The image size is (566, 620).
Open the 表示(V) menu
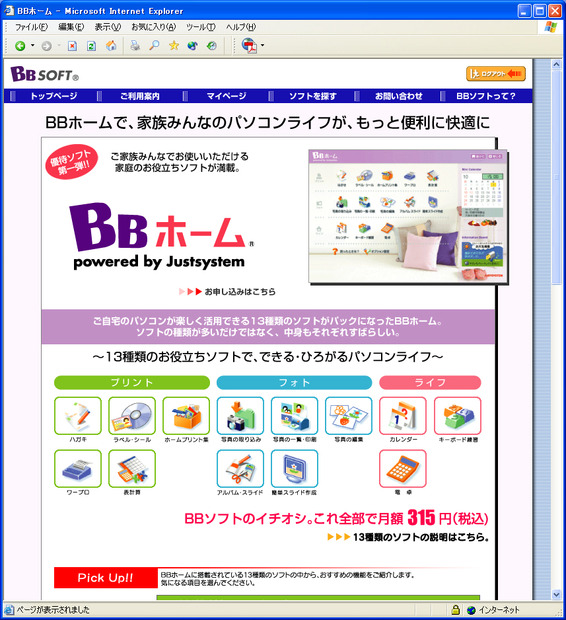pos(108,27)
